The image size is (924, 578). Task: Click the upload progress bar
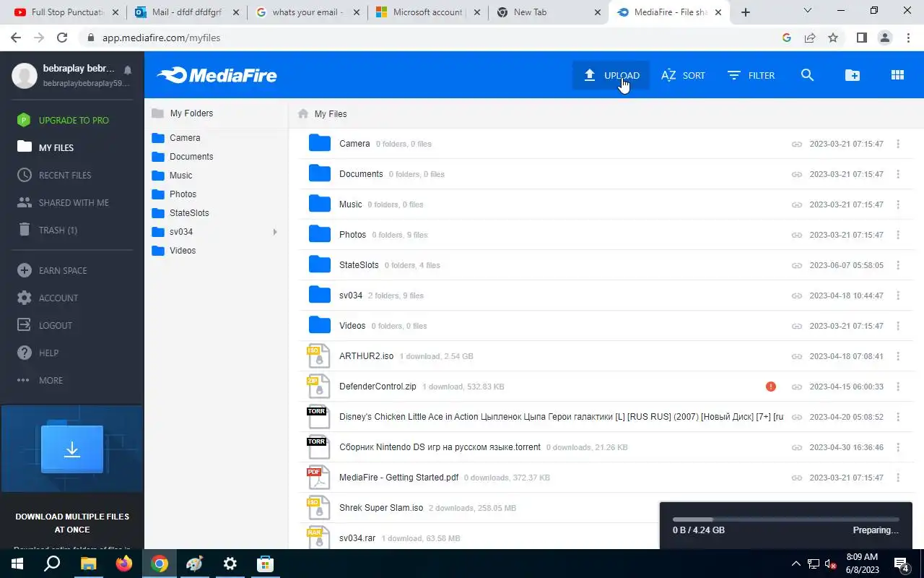click(x=785, y=519)
